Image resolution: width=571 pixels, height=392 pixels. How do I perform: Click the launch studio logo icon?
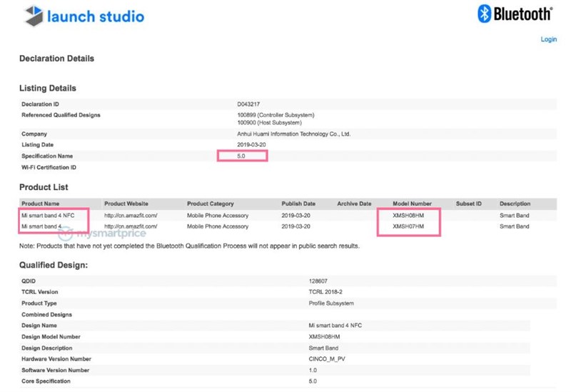coord(34,16)
